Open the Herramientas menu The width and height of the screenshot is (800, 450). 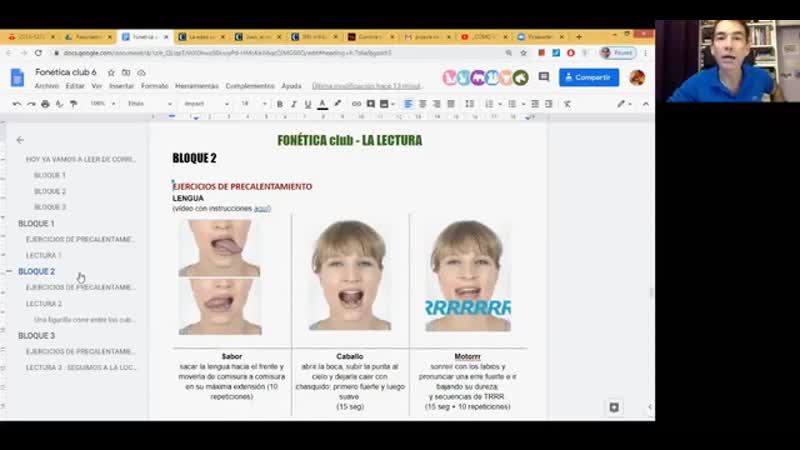point(197,86)
